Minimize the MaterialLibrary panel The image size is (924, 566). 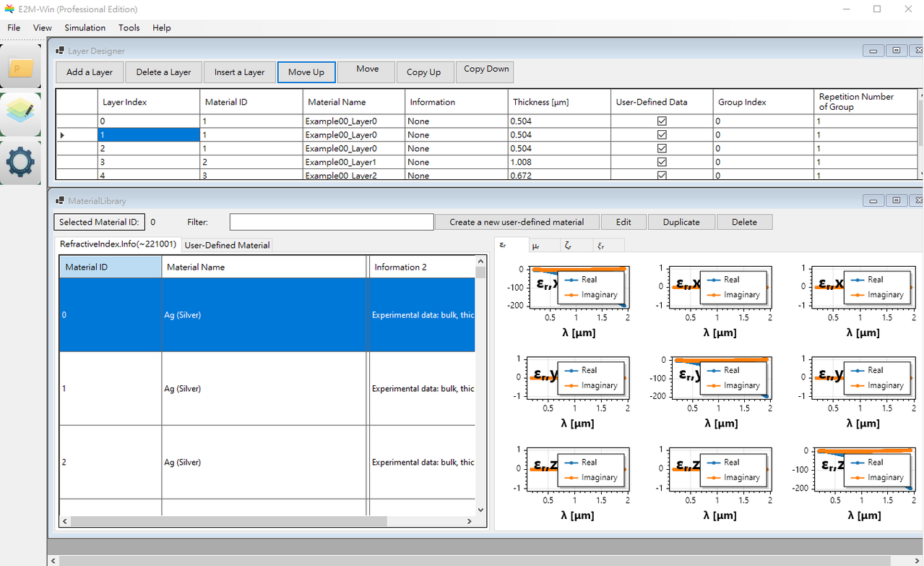tap(873, 200)
